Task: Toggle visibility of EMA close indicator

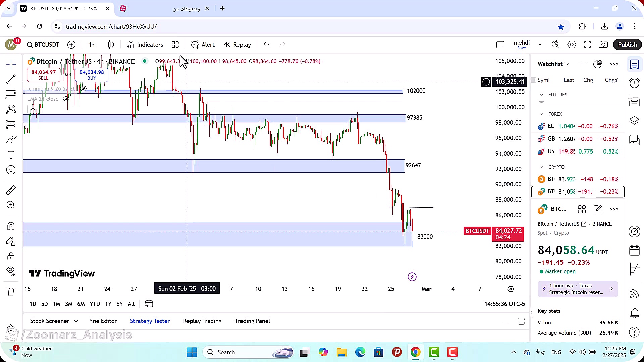Action: click(x=66, y=99)
